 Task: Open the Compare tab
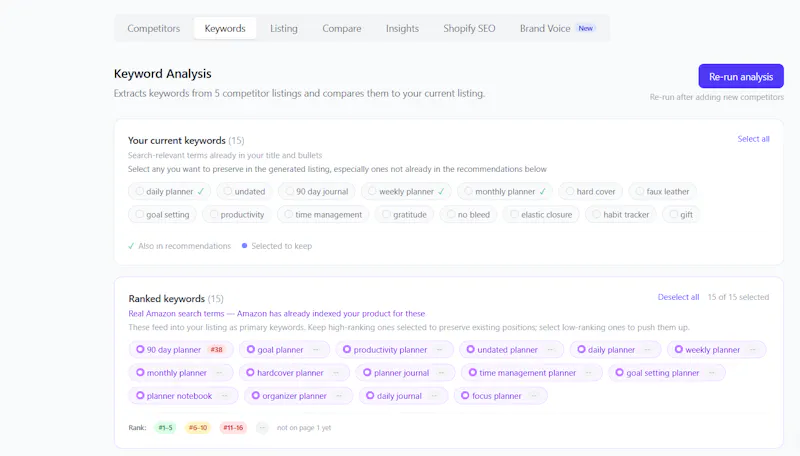pyautogui.click(x=342, y=29)
